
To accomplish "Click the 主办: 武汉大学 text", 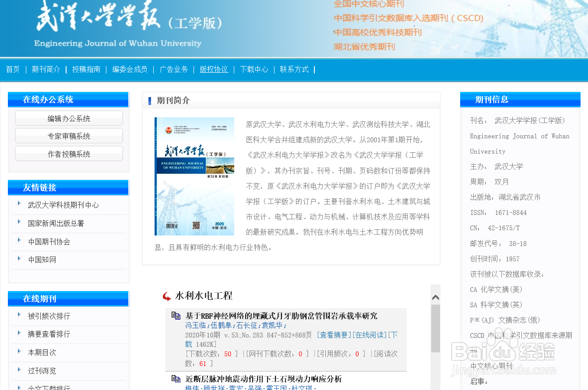I will (496, 166).
